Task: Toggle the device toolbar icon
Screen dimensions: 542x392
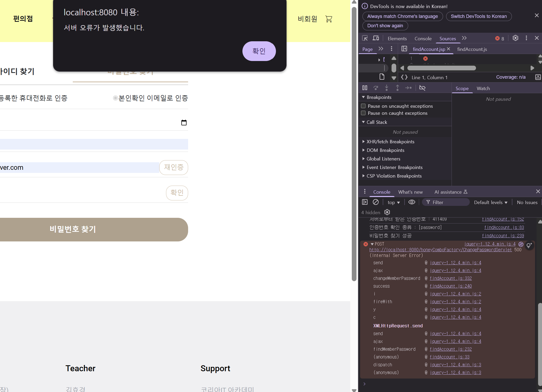Action: [x=376, y=38]
